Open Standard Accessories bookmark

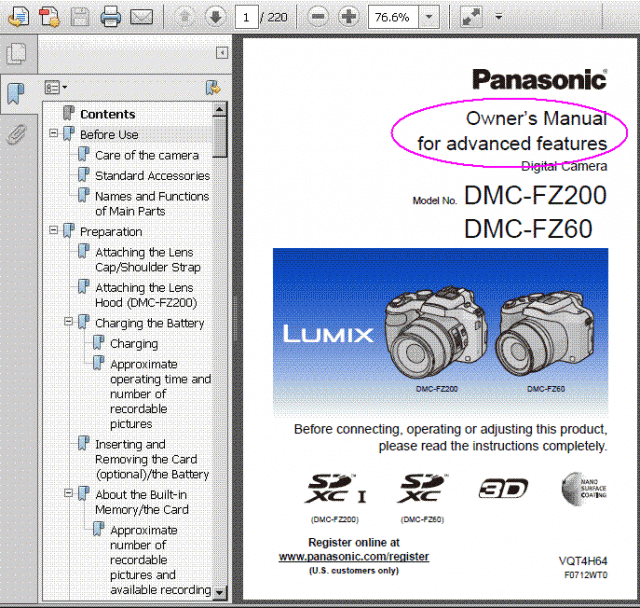point(152,176)
